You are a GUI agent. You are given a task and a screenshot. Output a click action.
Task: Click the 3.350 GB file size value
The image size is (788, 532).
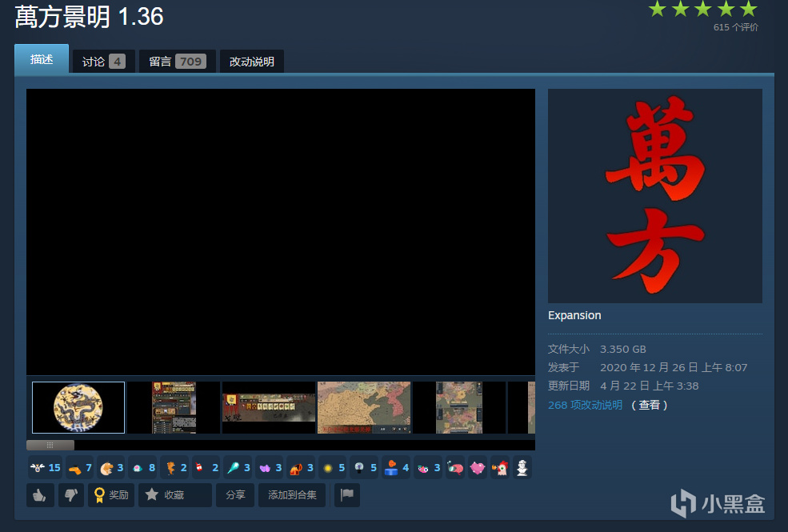[623, 349]
